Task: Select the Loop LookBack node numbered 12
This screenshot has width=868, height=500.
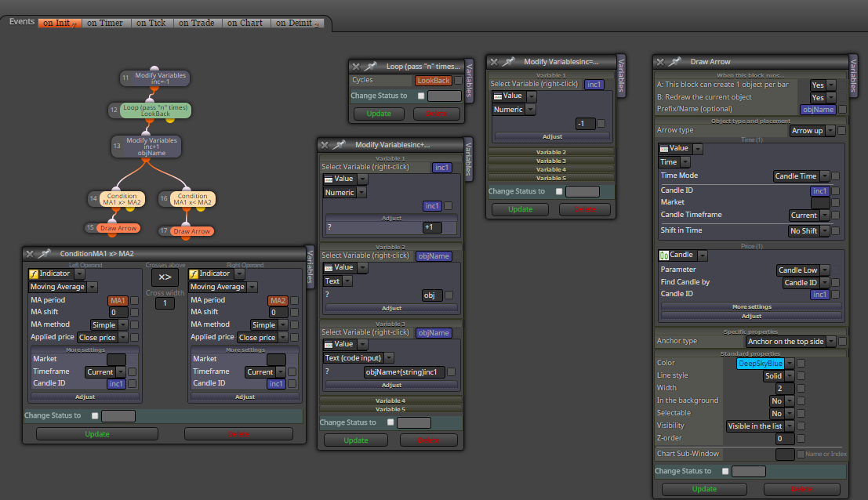Action: pos(155,111)
